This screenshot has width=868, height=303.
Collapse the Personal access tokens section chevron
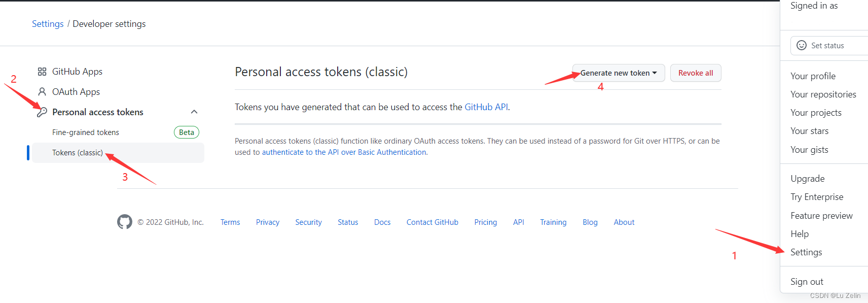(x=194, y=112)
